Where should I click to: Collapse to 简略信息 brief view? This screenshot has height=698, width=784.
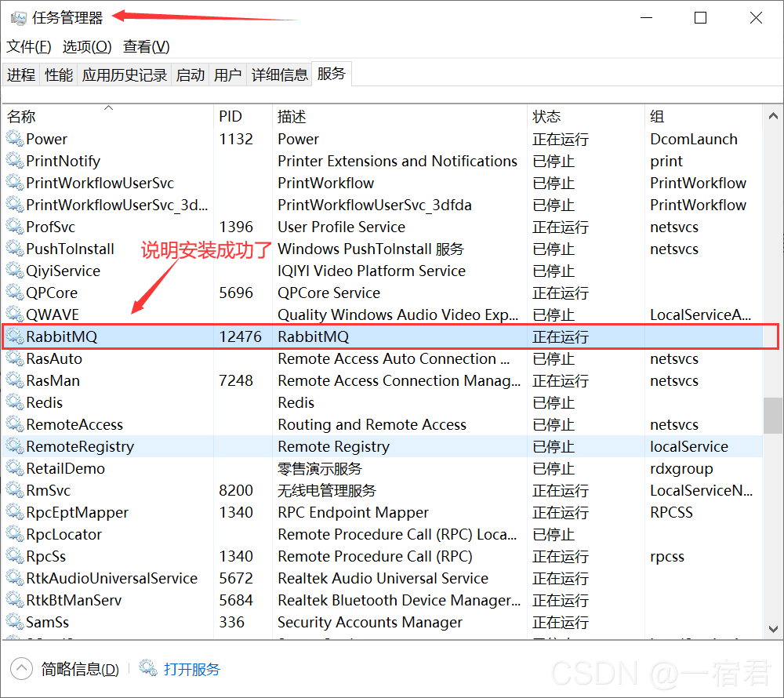coord(65,668)
